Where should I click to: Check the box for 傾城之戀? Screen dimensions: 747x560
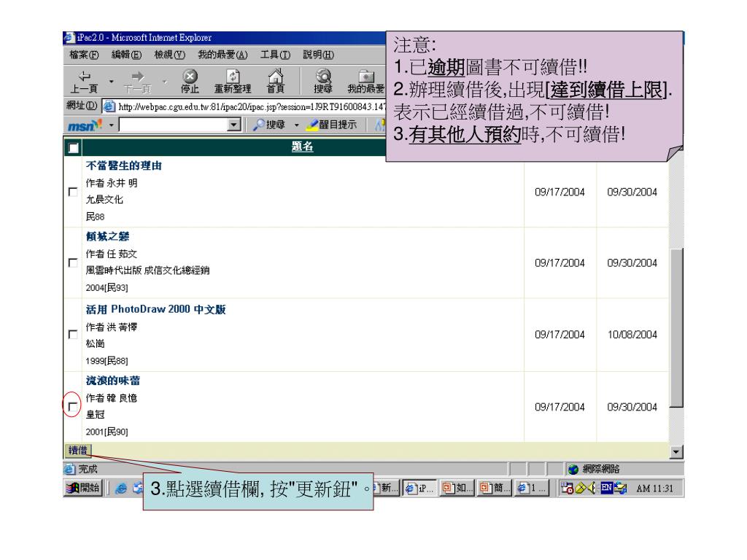point(73,262)
